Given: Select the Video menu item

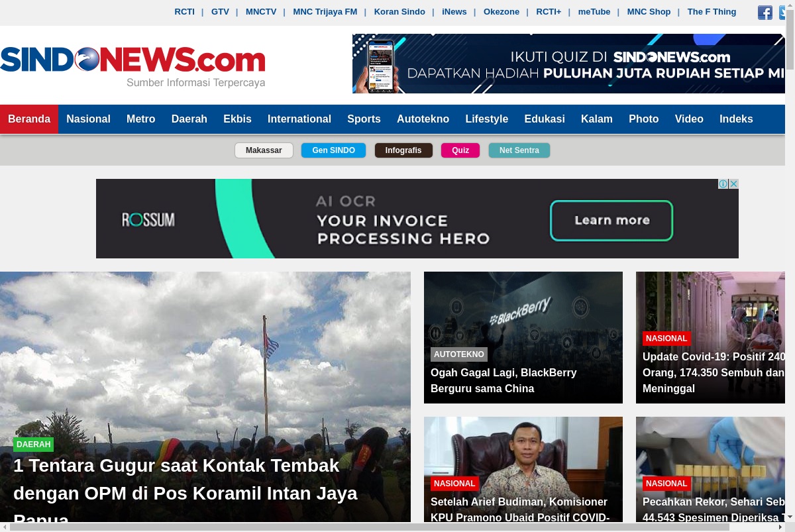Looking at the screenshot, I should coord(689,119).
